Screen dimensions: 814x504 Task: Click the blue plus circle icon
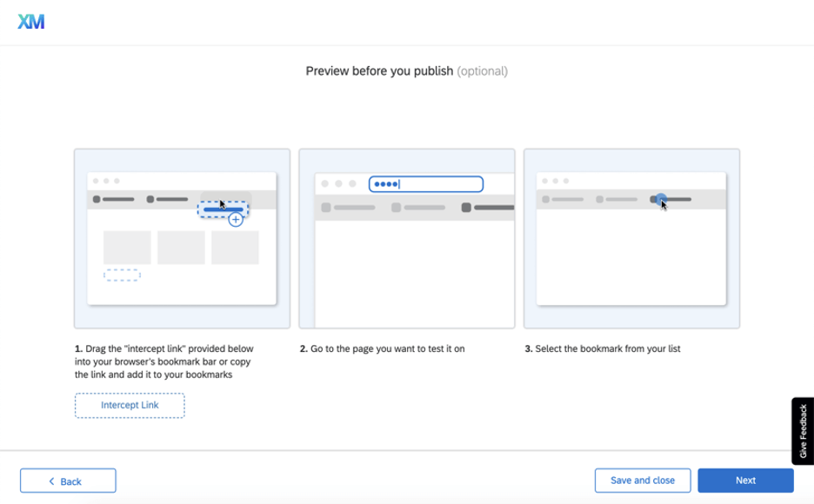point(236,219)
